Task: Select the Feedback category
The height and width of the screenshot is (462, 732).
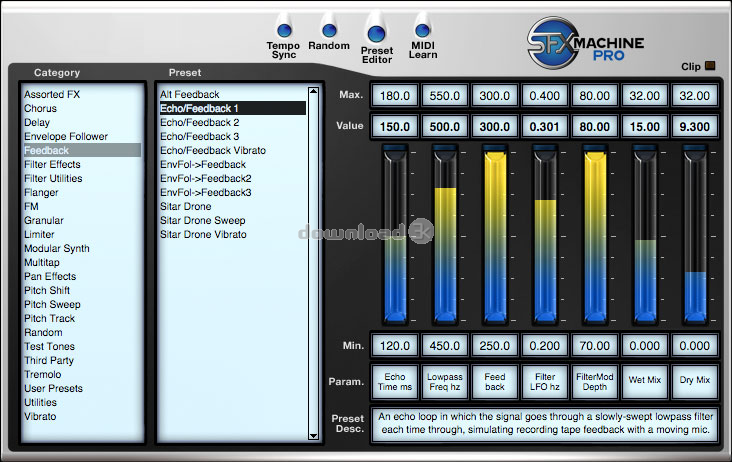Action: 82,150
